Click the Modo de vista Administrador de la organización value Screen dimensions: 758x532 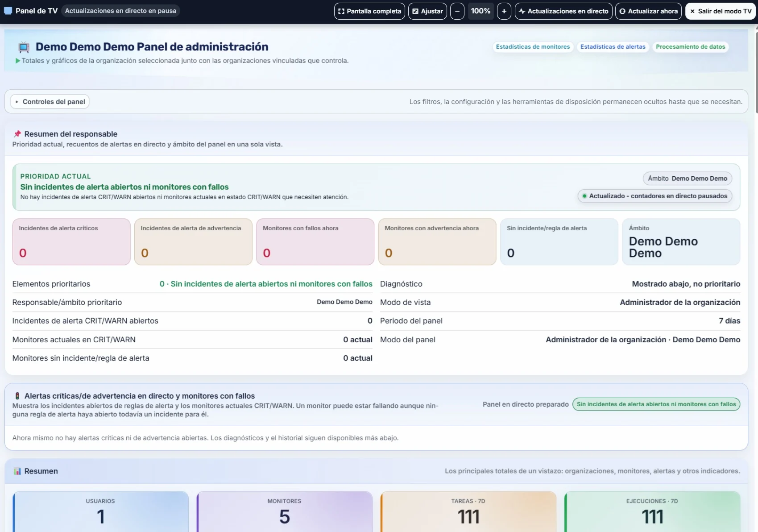pos(680,303)
